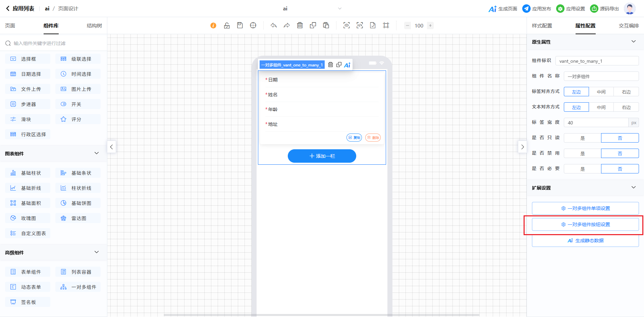644x317 pixels.
Task: Open the code view icon in toolbar
Action: point(360,25)
